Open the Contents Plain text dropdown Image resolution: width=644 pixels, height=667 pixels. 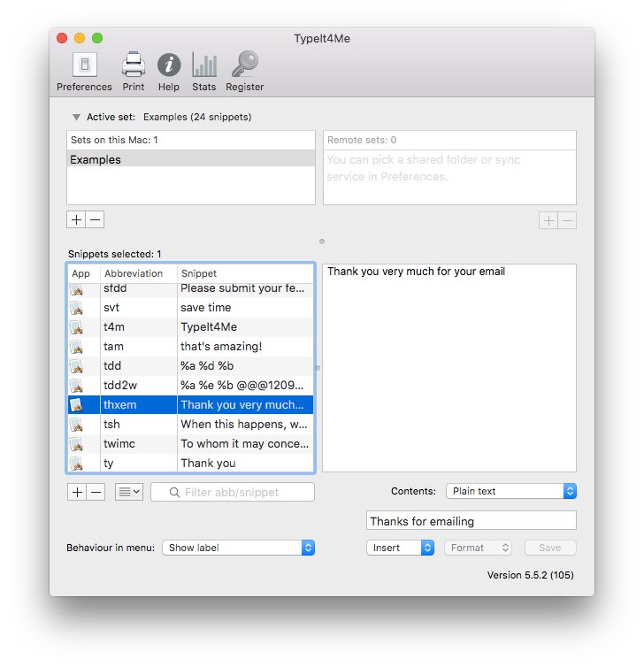[511, 491]
